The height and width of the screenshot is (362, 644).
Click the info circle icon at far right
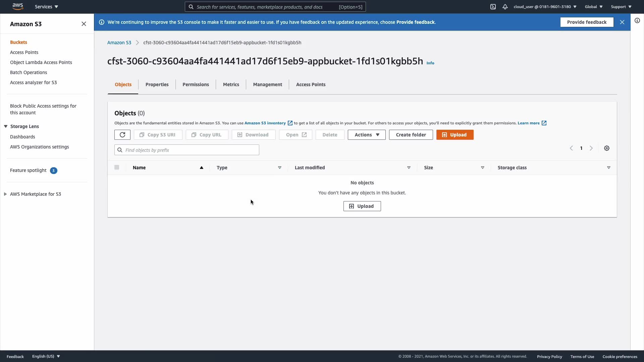[637, 21]
